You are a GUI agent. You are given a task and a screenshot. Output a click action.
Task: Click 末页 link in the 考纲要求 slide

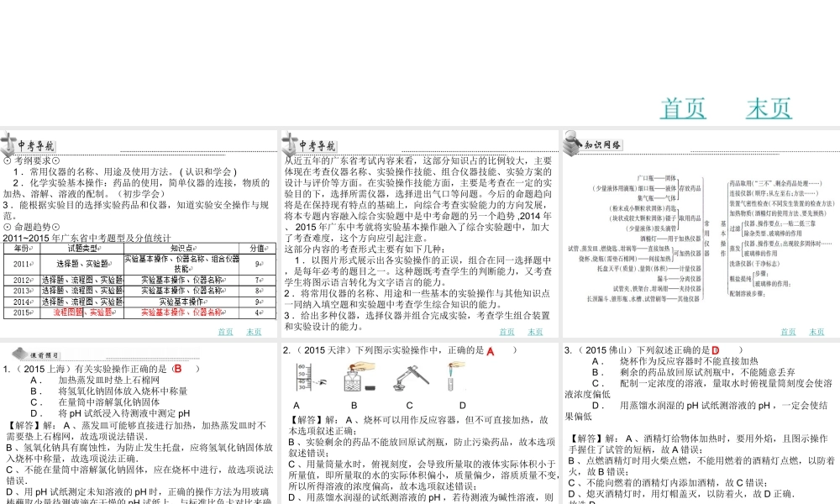[x=254, y=332]
